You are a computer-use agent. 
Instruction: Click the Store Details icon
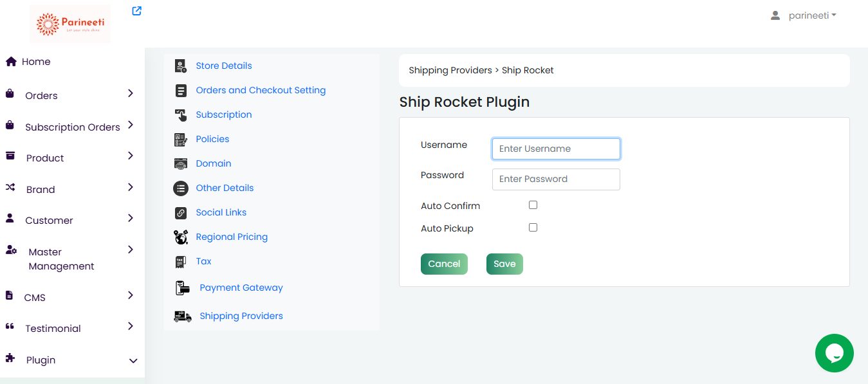[x=181, y=66]
